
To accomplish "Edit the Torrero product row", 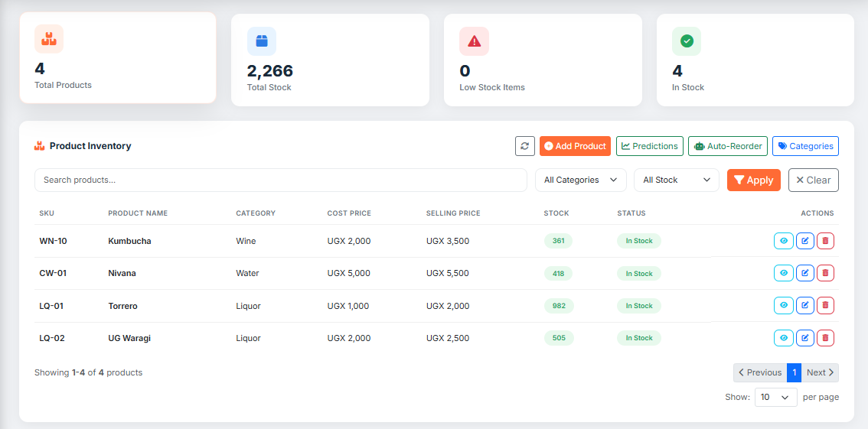I will 805,305.
